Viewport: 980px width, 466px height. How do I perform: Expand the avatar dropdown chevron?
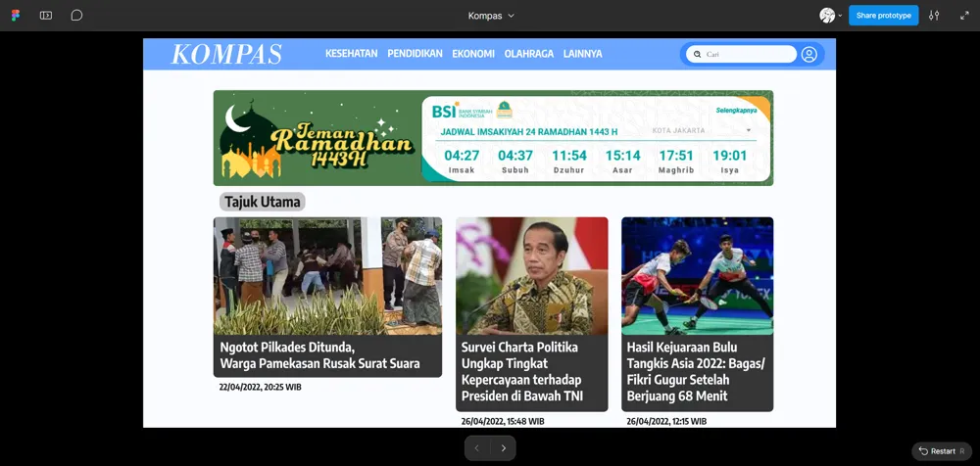pos(840,16)
